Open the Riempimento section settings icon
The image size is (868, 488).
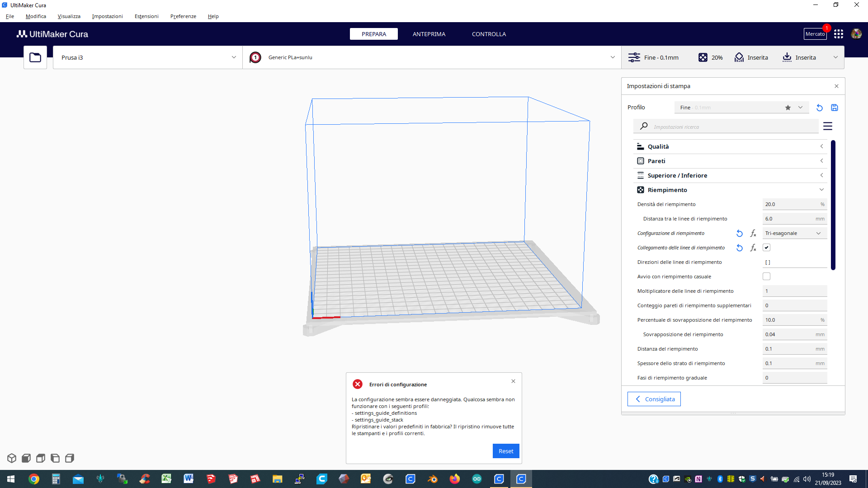click(x=640, y=190)
